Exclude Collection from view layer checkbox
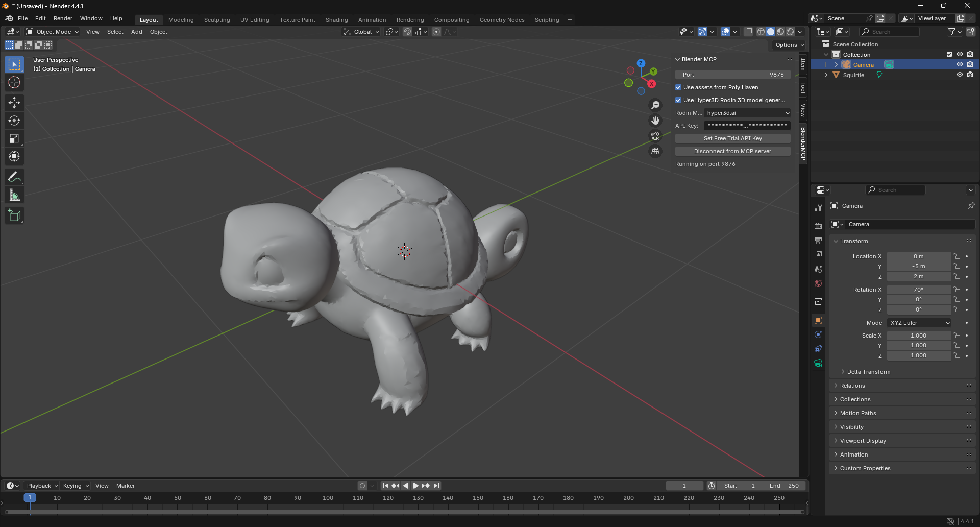This screenshot has width=980, height=527. (949, 54)
